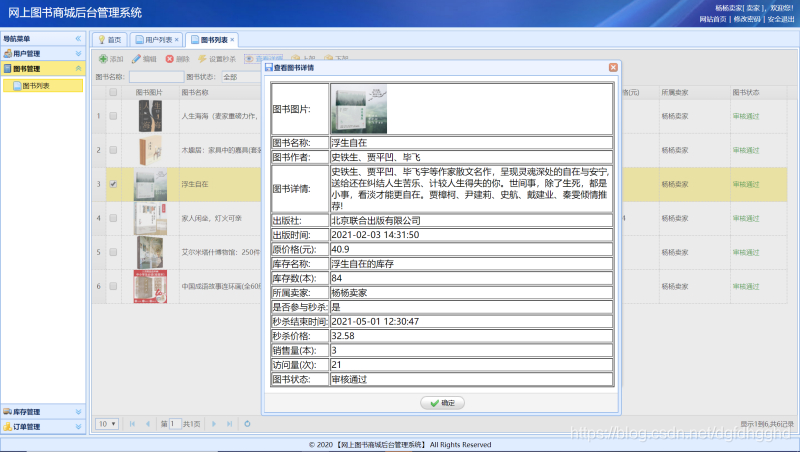Expand the 订单管理 menu section
Viewport: 800px width, 452px height.
(x=78, y=426)
